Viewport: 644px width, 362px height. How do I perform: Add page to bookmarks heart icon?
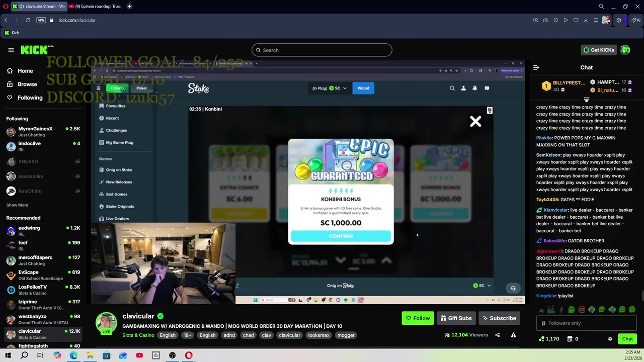coord(576,20)
